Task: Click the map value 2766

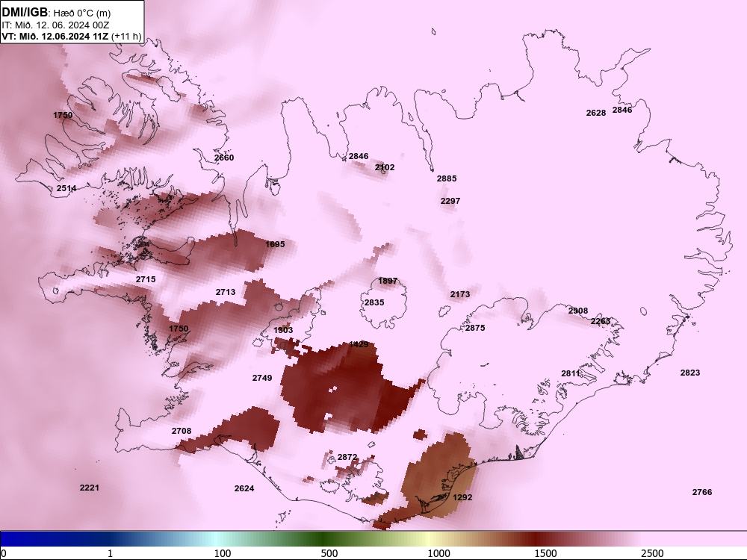Action: (701, 492)
